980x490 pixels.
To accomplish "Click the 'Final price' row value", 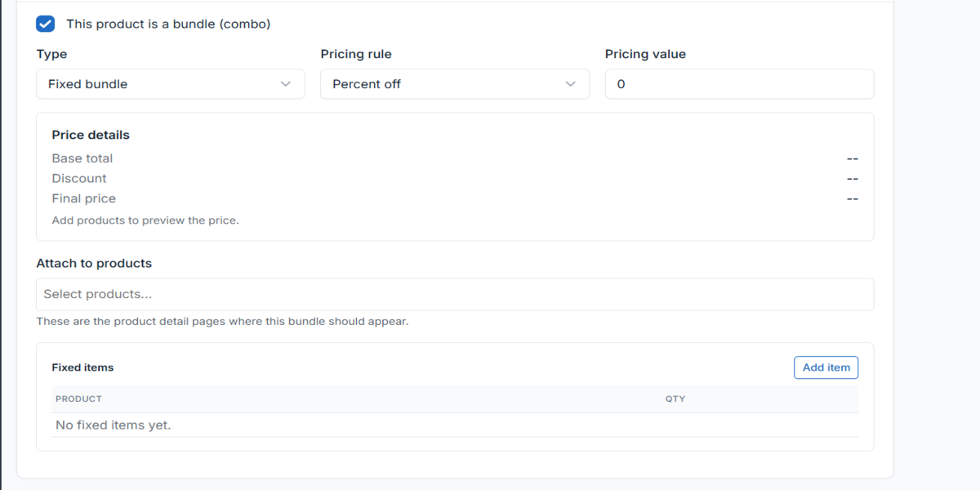I will (852, 198).
